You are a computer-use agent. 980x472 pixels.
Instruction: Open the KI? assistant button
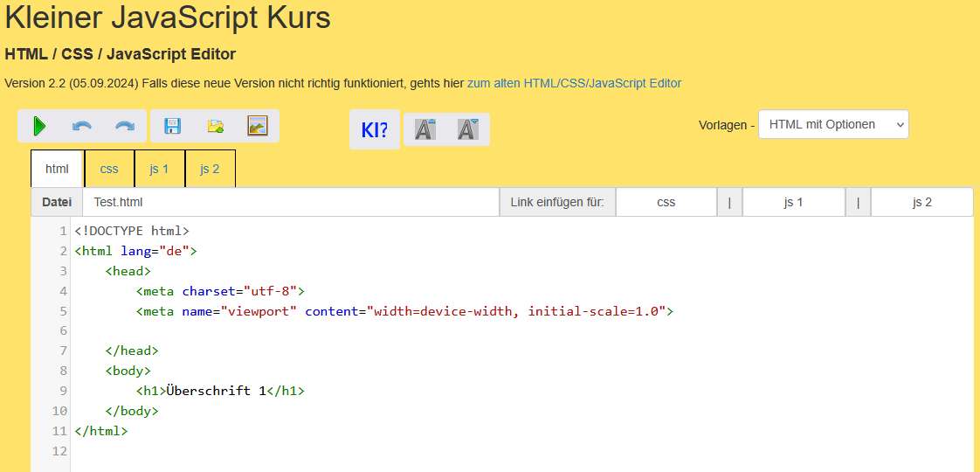point(375,129)
